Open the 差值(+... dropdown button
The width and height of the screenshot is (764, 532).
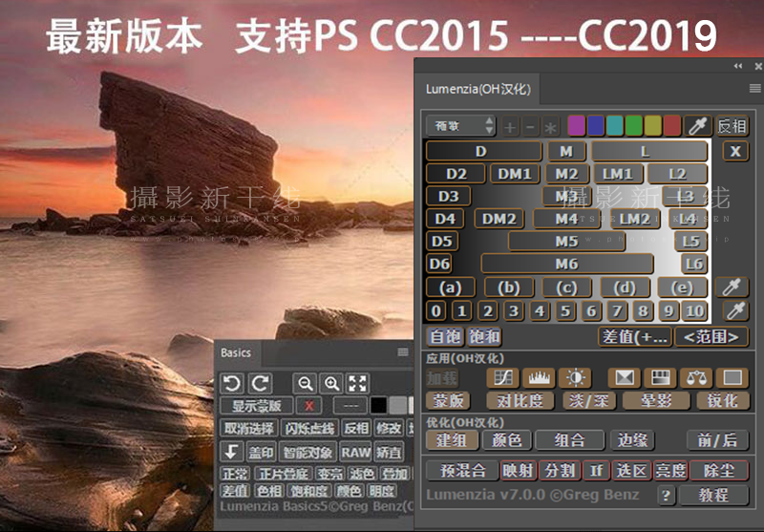coord(635,336)
